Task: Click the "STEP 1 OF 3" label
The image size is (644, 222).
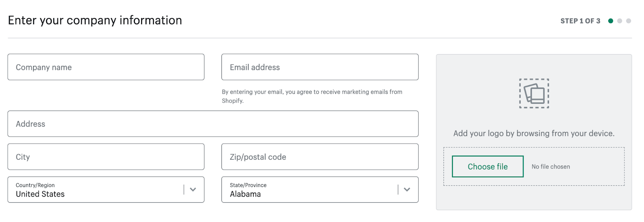Action: point(580,21)
